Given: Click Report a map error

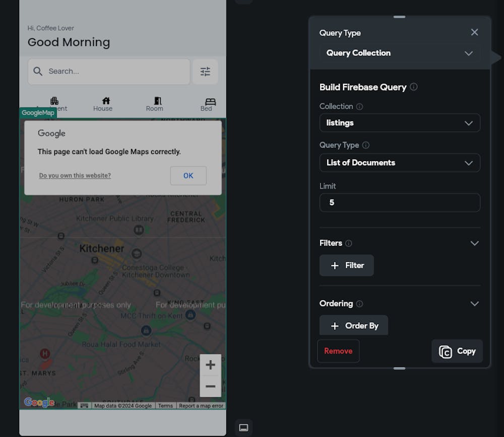Looking at the screenshot, I should coord(201,406).
